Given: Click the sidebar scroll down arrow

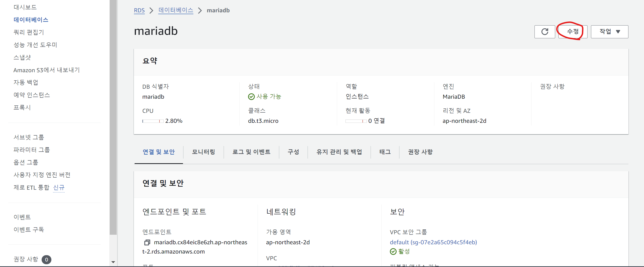Looking at the screenshot, I should [x=113, y=262].
